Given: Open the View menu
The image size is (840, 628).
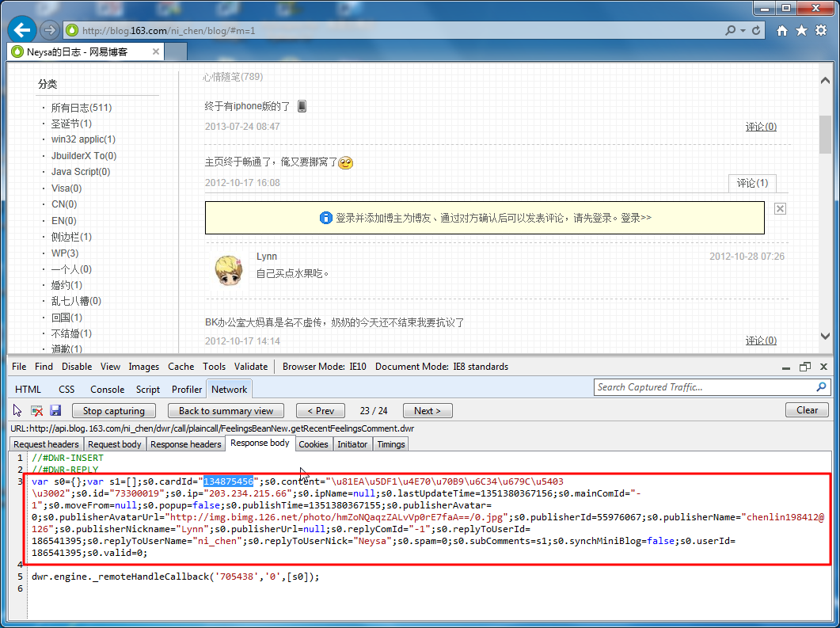Looking at the screenshot, I should coord(110,367).
